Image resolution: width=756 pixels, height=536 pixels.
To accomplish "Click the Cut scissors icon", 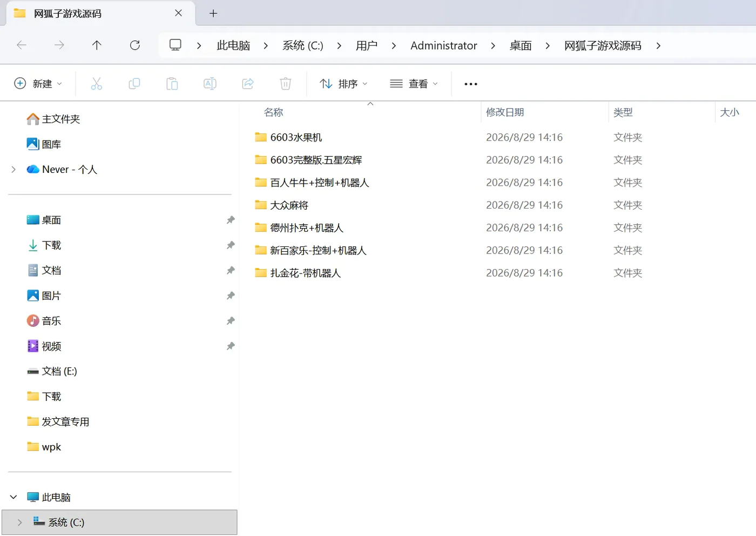I will coord(97,84).
